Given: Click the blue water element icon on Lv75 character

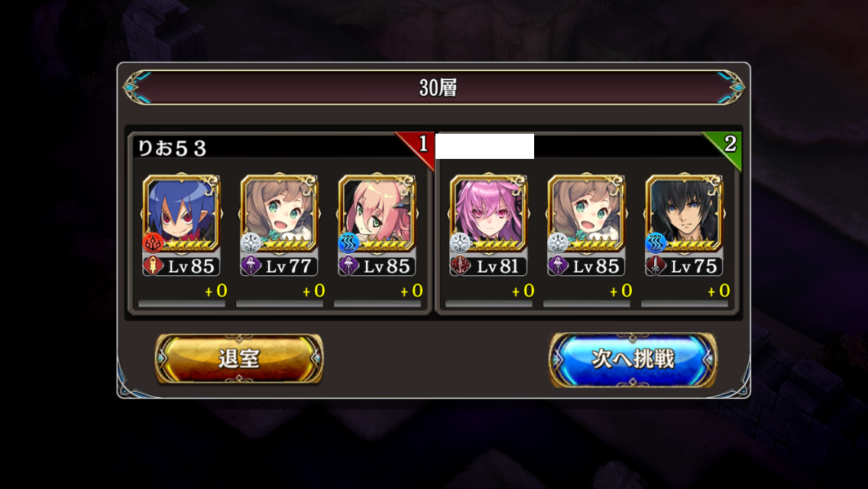Looking at the screenshot, I should tap(656, 242).
